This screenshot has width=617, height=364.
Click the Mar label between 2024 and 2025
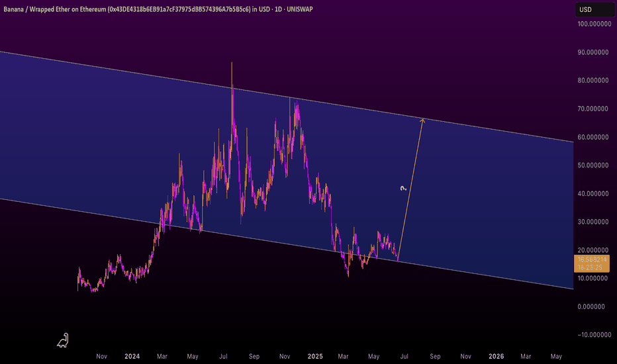point(162,356)
